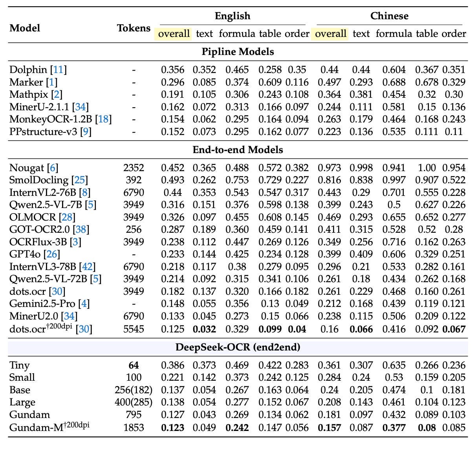Click token value '256(182)' in Base row
The width and height of the screenshot is (476, 449).
pos(134,390)
